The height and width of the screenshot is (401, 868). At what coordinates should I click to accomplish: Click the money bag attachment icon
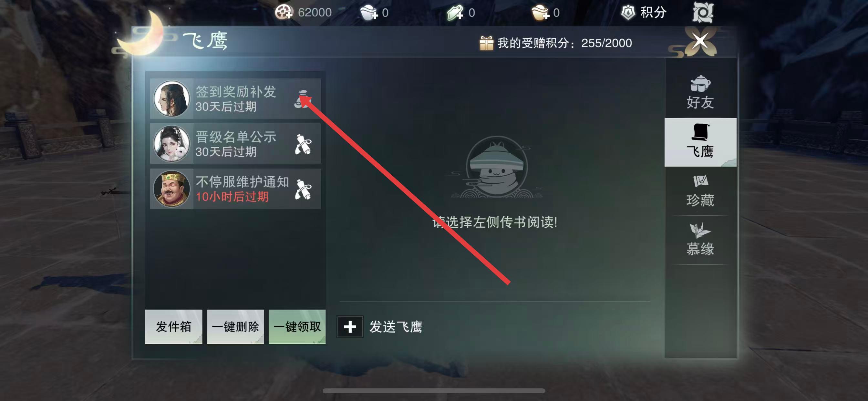tap(303, 99)
